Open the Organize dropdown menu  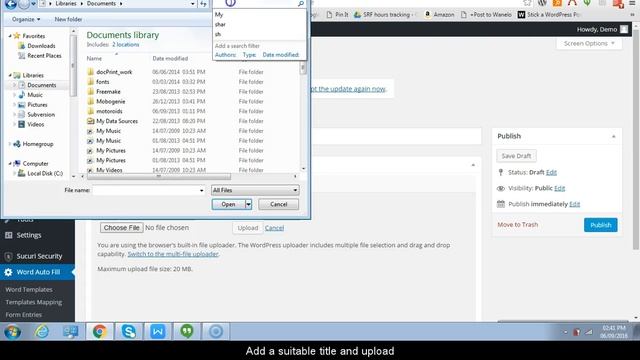click(x=26, y=19)
